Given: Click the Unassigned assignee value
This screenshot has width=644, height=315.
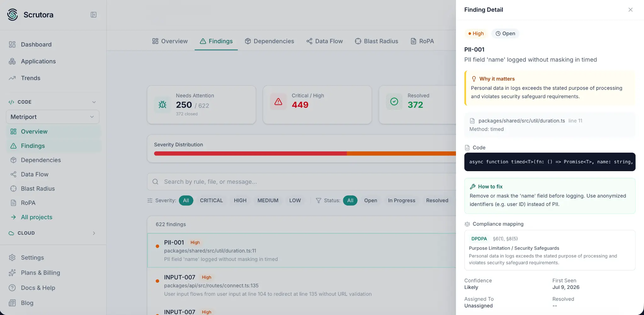Looking at the screenshot, I should [x=478, y=306].
